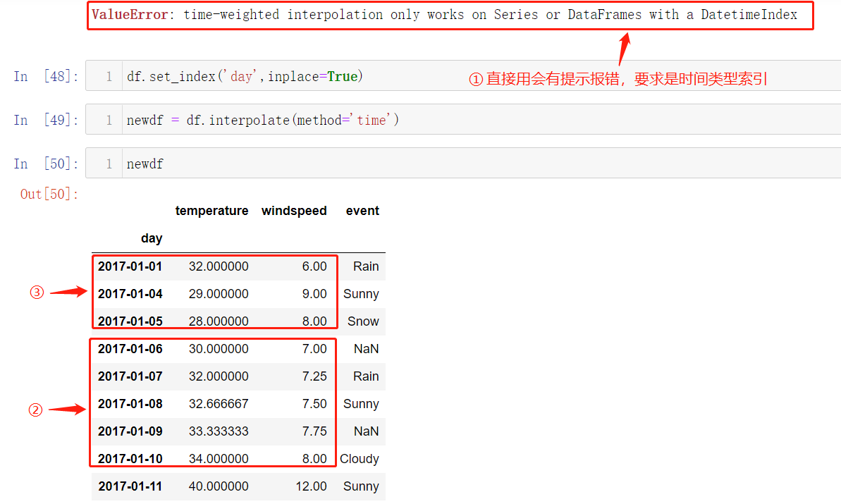Click index cell 2017-01-11

point(130,486)
